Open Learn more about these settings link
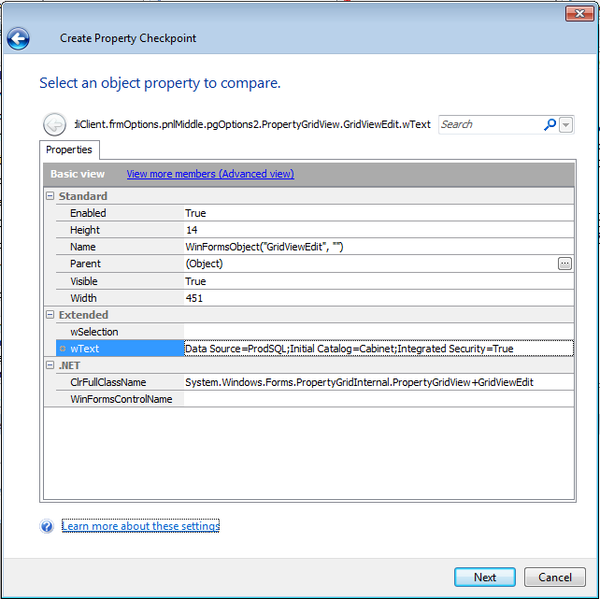The image size is (600, 599). tap(140, 526)
